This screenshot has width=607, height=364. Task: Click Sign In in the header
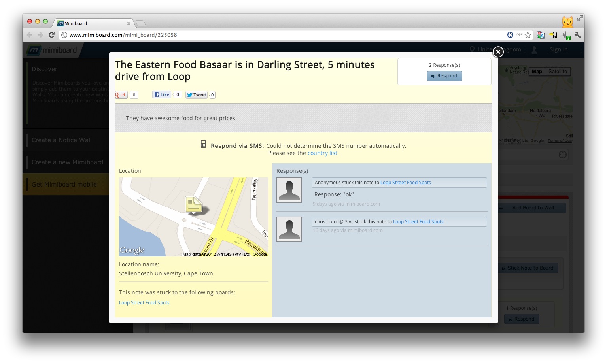point(558,49)
